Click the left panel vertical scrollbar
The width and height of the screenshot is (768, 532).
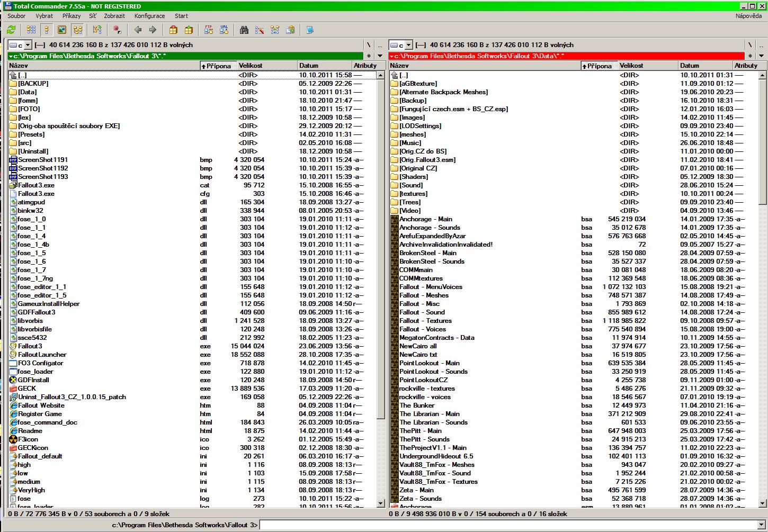[380, 288]
